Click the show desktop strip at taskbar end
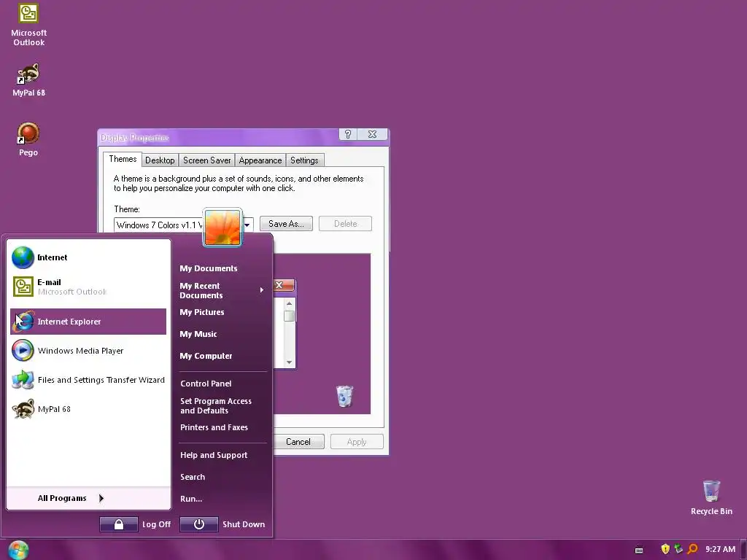The image size is (747, 560). [x=743, y=550]
